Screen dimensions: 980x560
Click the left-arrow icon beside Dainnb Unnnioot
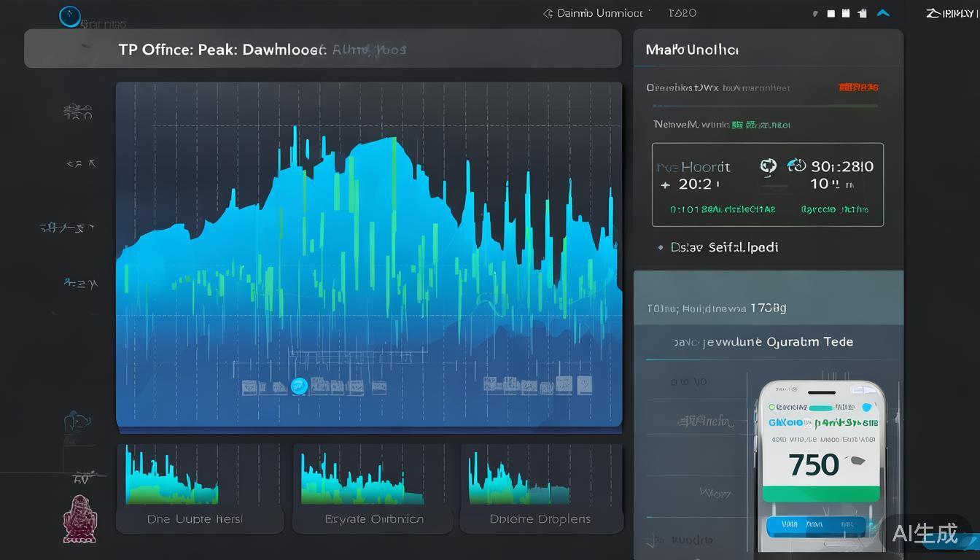coord(548,13)
